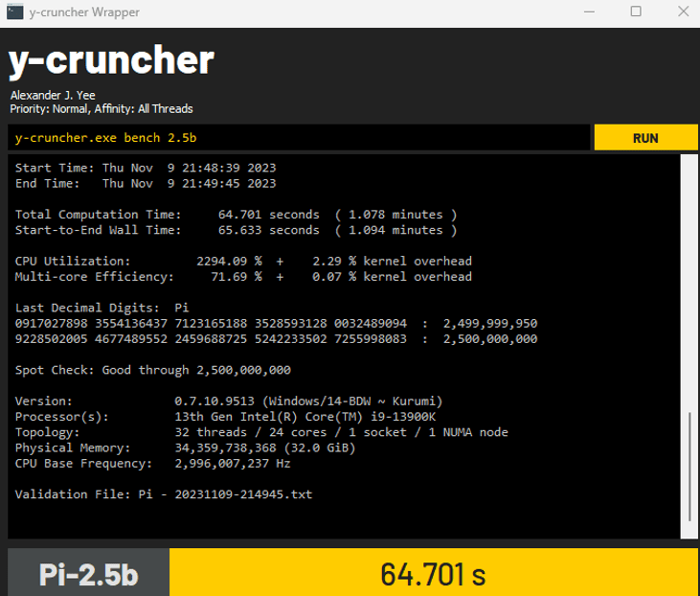Click the Priority: Normal, Affinity: All Threads text

[102, 109]
